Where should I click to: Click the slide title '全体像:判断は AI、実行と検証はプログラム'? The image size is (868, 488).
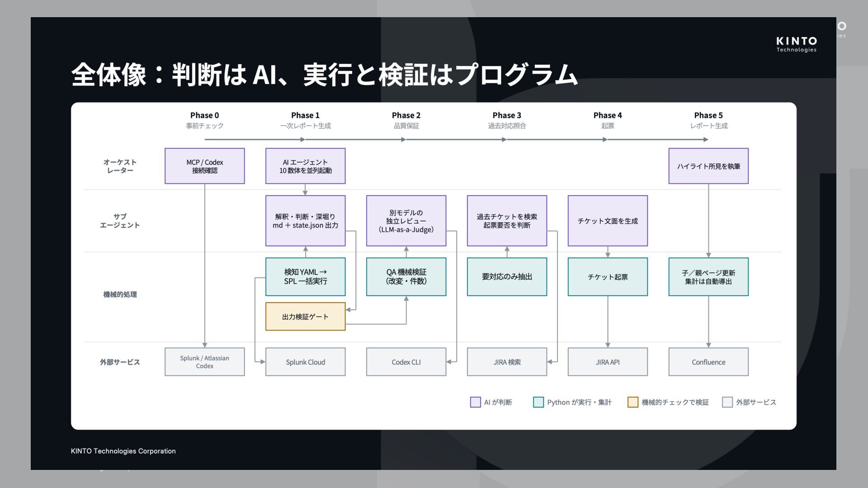(324, 75)
